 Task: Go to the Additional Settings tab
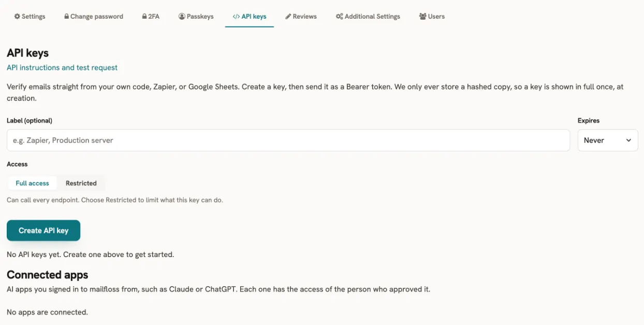[368, 17]
